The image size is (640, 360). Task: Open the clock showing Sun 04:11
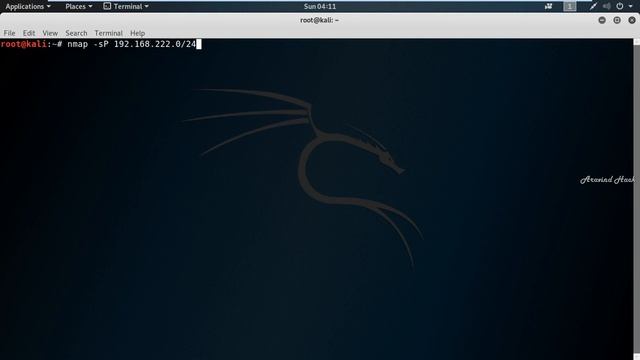pos(320,6)
